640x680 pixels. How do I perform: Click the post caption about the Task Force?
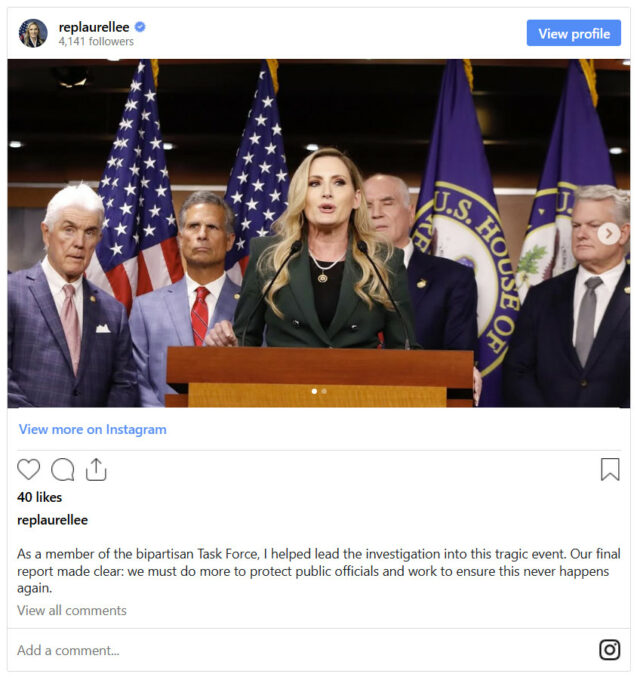click(x=319, y=571)
